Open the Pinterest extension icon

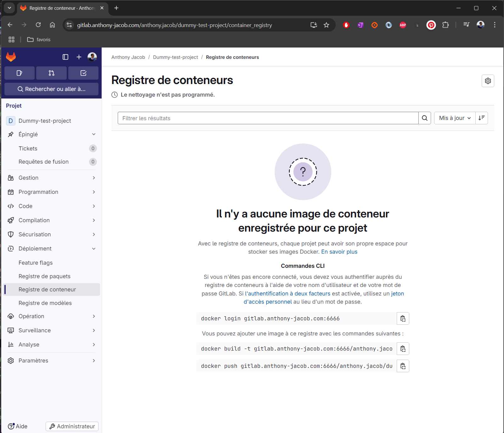[431, 25]
